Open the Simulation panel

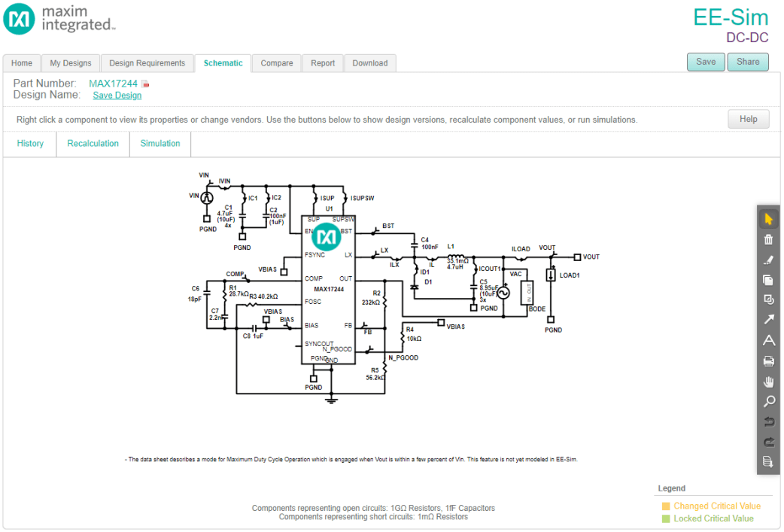point(160,144)
